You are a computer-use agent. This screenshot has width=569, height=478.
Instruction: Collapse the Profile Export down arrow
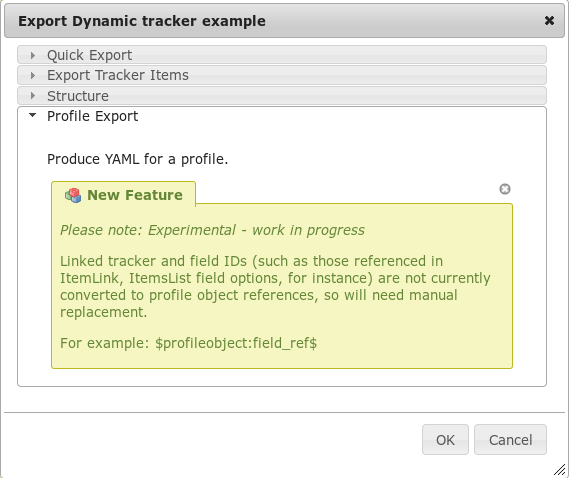(x=33, y=115)
